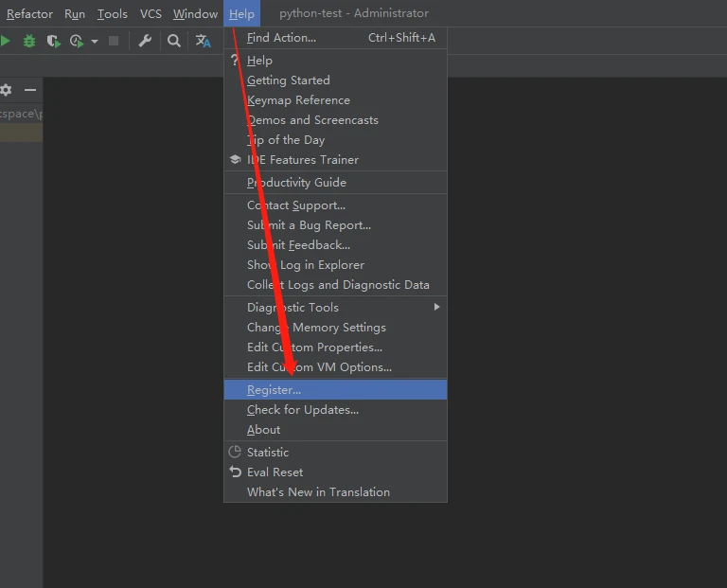Viewport: 727px width, 588px height.
Task: Open Find Action... from Help menu
Action: pyautogui.click(x=281, y=38)
